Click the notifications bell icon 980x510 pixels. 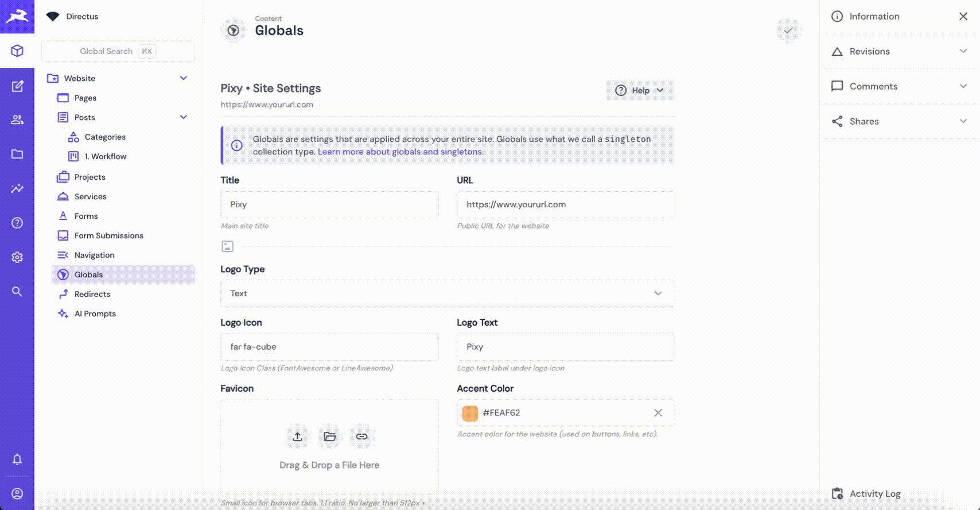17,459
